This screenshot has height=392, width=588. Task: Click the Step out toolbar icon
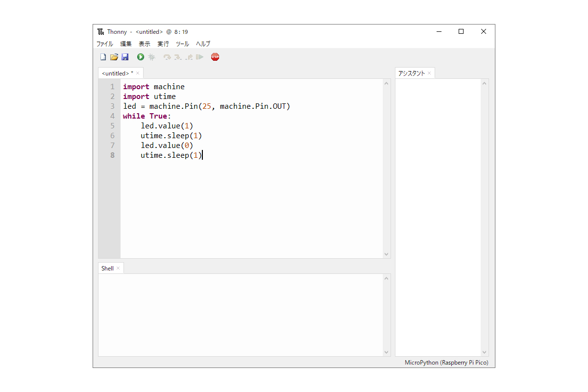tap(189, 57)
